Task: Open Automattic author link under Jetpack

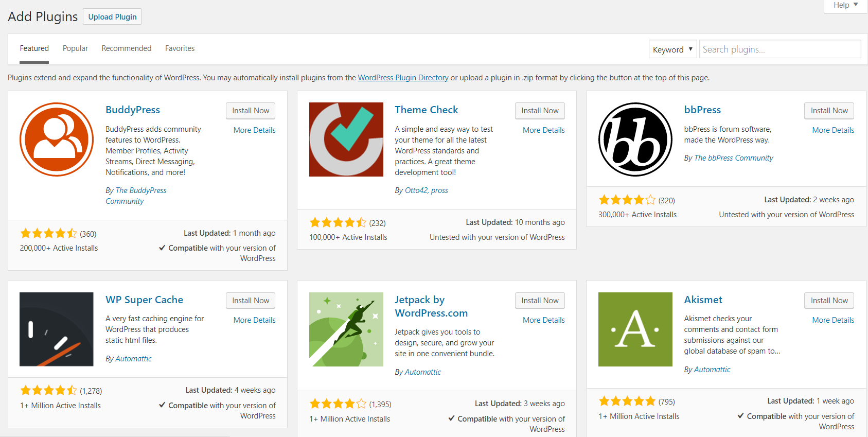Action: click(x=422, y=372)
